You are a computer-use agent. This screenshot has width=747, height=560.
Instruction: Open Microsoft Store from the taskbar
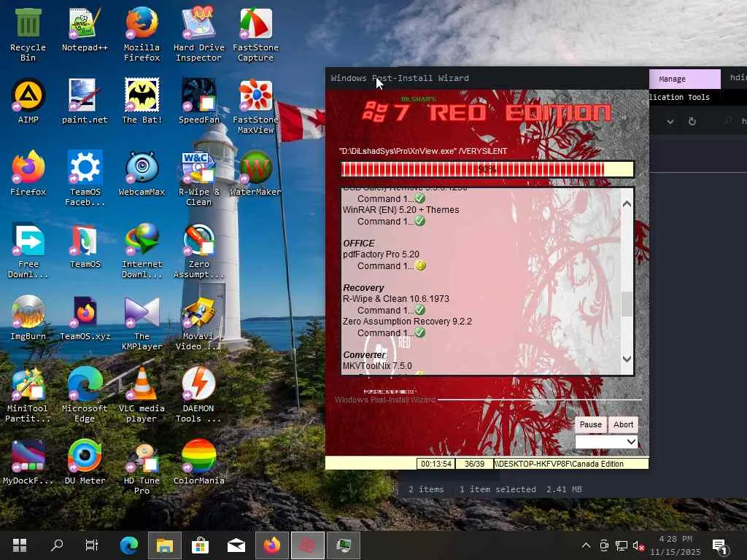(x=200, y=545)
